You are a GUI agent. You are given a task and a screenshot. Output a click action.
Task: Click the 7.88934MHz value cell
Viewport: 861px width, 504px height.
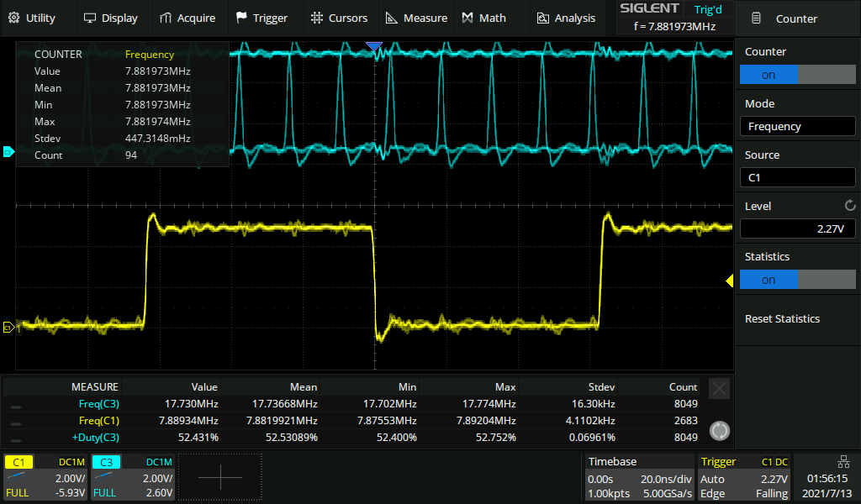(188, 421)
